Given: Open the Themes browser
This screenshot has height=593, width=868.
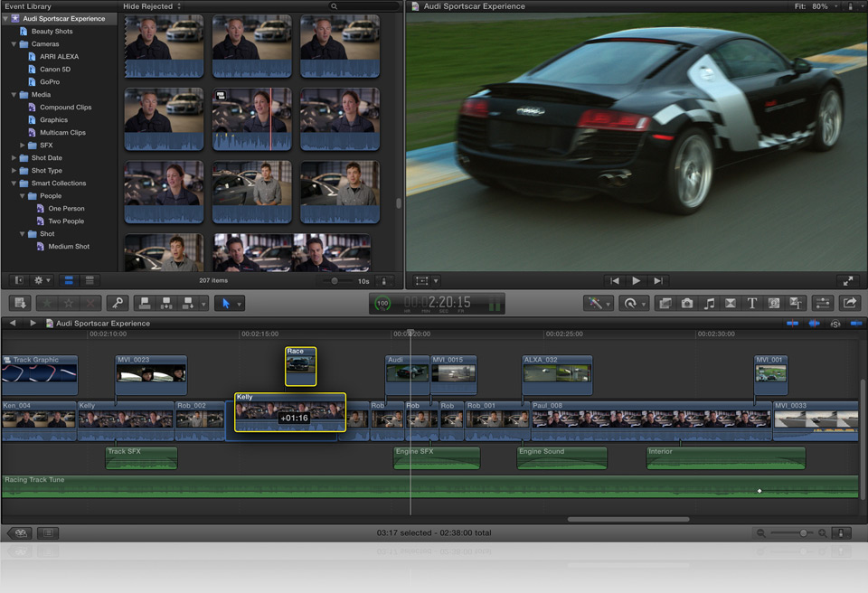Looking at the screenshot, I should click(796, 304).
